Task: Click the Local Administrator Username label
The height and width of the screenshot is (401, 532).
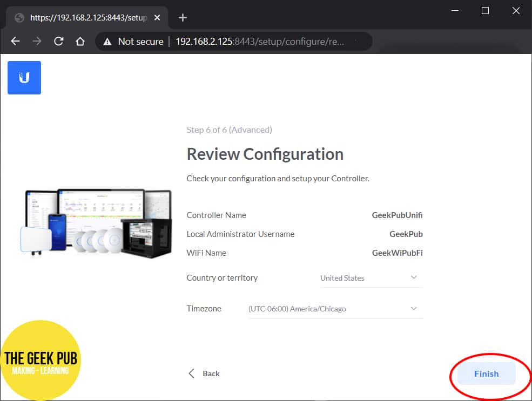Action: (x=240, y=234)
